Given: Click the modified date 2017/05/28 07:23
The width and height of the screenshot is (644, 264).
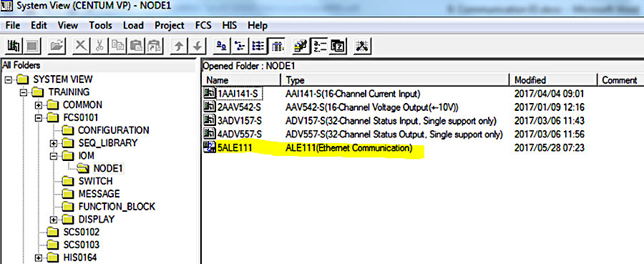Looking at the screenshot, I should click(x=549, y=148).
